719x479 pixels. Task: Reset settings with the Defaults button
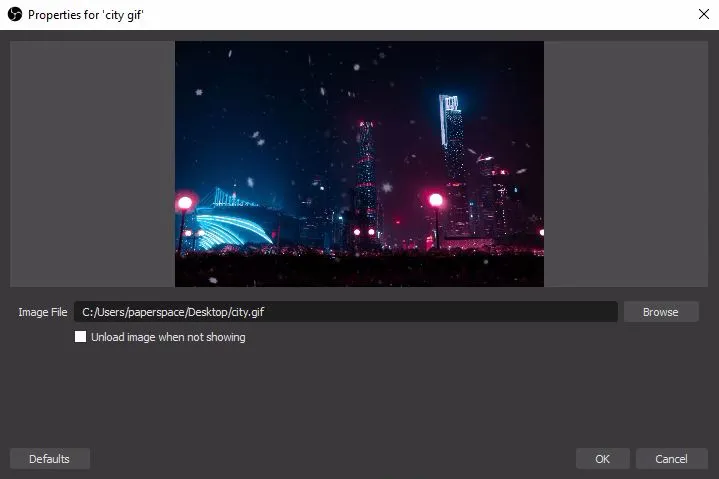50,459
